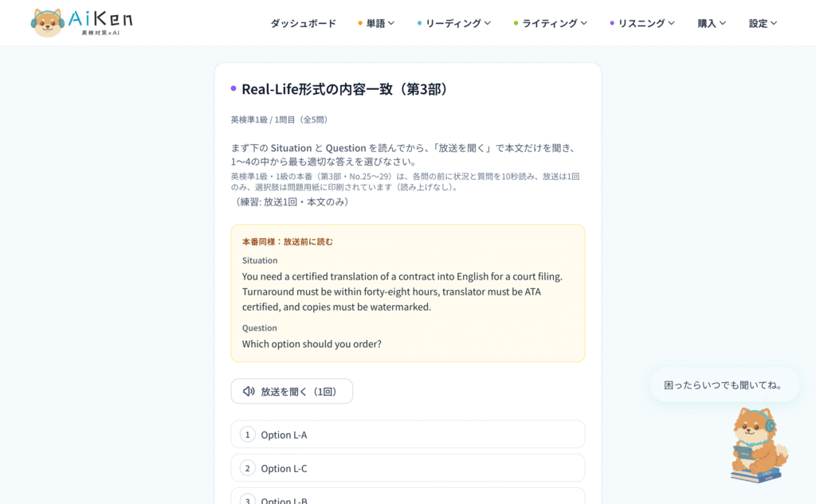Click the AiKen dog logo
The height and width of the screenshot is (504, 816).
click(47, 23)
